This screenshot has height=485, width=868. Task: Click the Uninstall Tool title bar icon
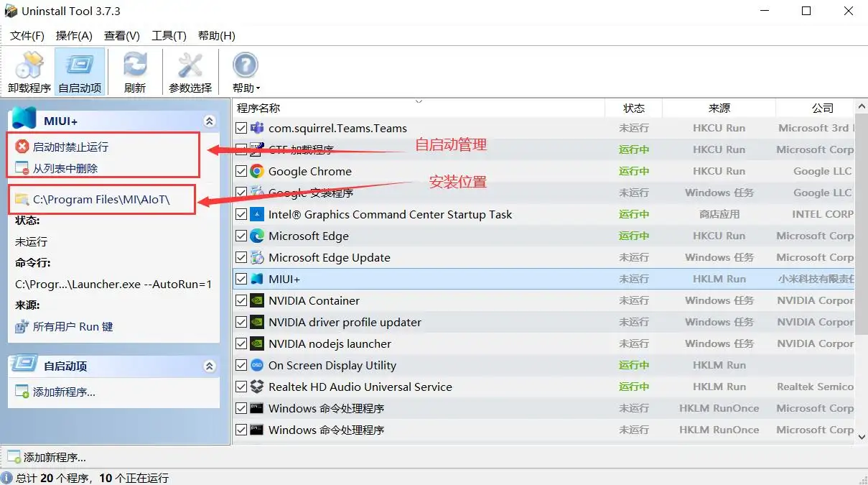tap(10, 11)
